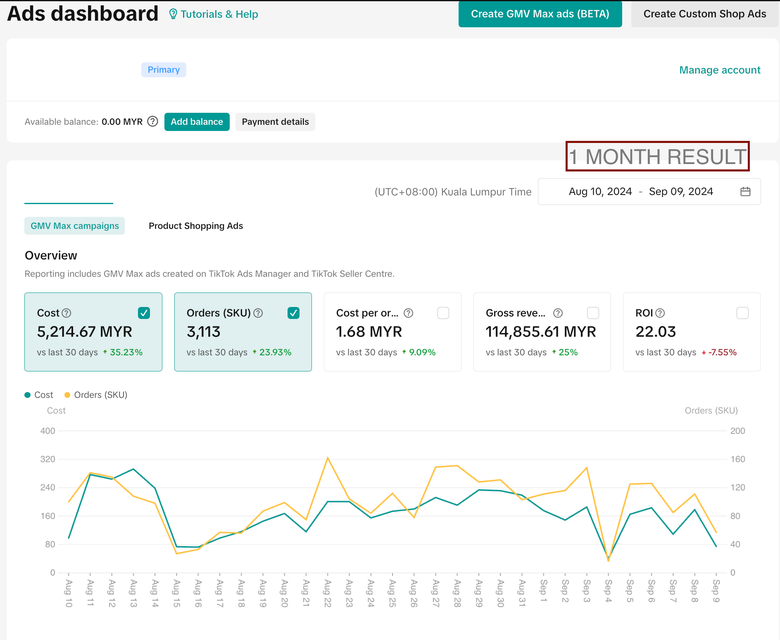Enable the ROI metric checkbox
The height and width of the screenshot is (640, 780).
tap(742, 313)
